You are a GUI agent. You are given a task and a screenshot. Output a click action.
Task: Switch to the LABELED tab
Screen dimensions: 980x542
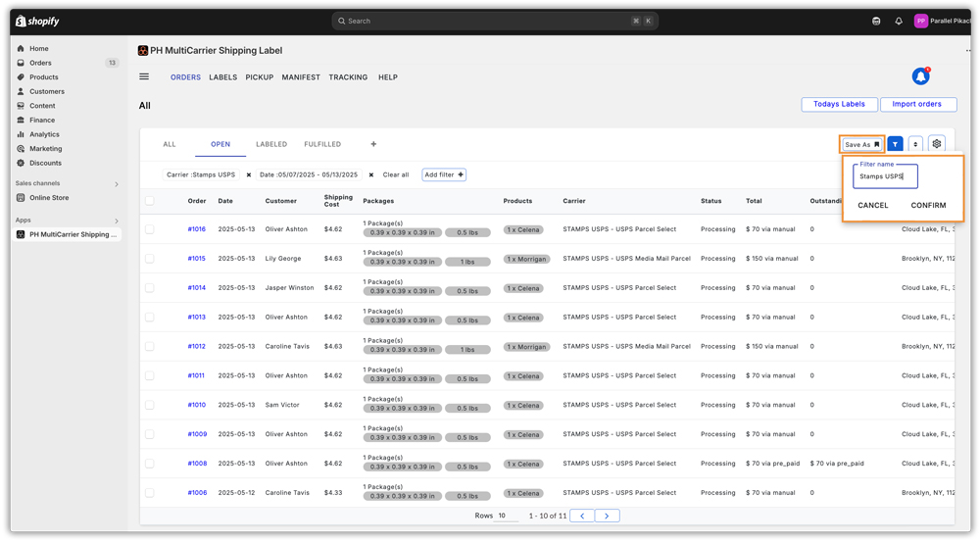click(271, 144)
